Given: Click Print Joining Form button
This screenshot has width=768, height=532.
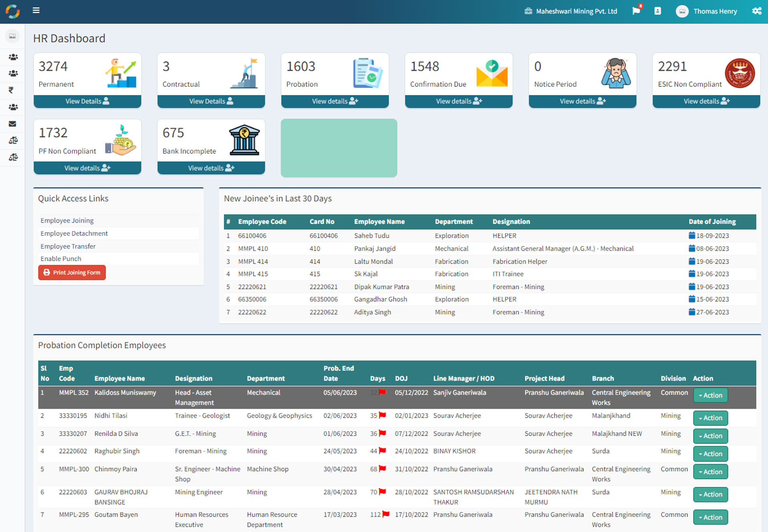Looking at the screenshot, I should pos(72,273).
